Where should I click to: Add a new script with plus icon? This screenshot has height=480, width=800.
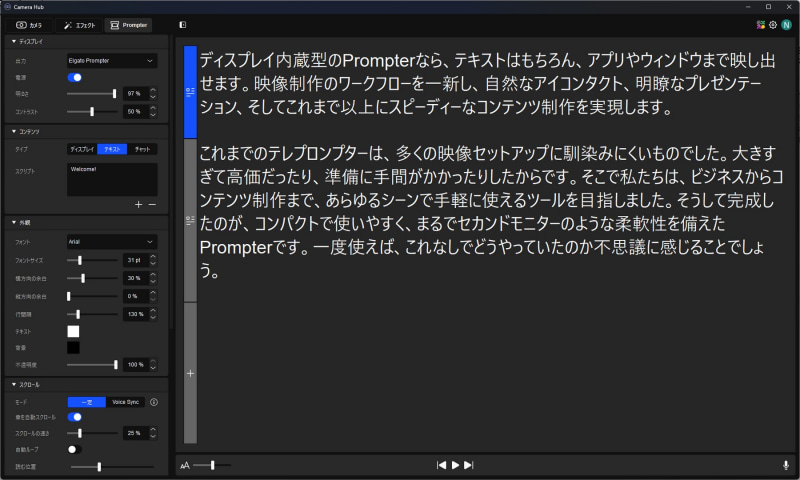138,204
